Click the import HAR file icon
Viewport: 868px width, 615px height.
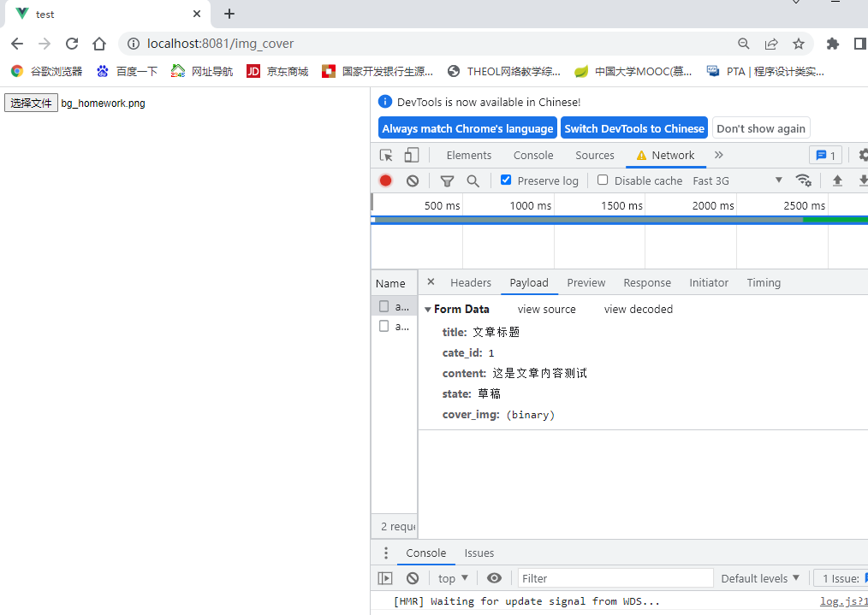[x=837, y=180]
